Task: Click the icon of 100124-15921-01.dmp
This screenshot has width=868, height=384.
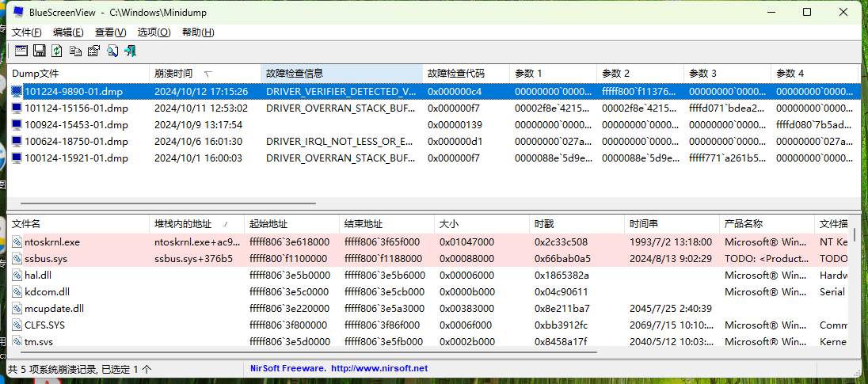Action: point(17,158)
